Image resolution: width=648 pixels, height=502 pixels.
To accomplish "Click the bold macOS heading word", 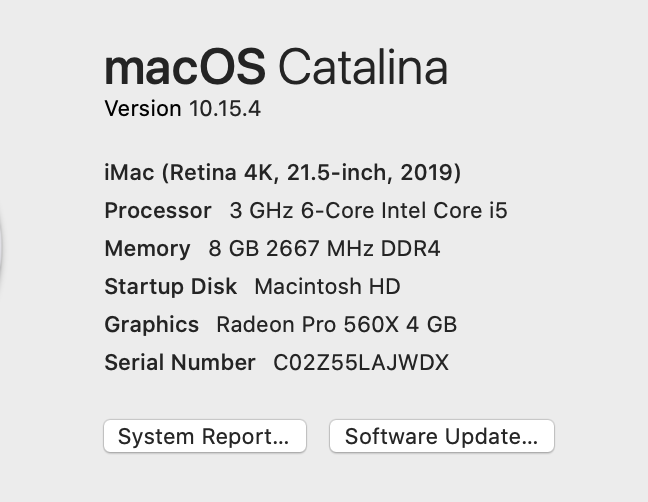I will [x=185, y=67].
